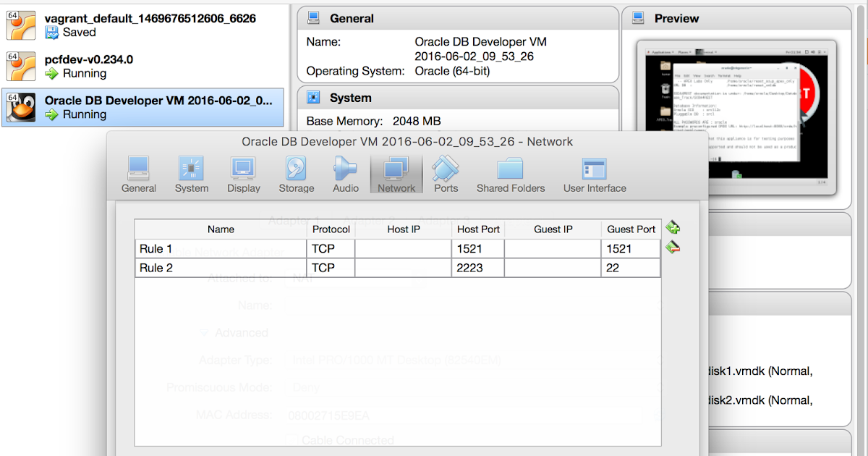Click the vagrant_default VM icon in list

point(20,25)
